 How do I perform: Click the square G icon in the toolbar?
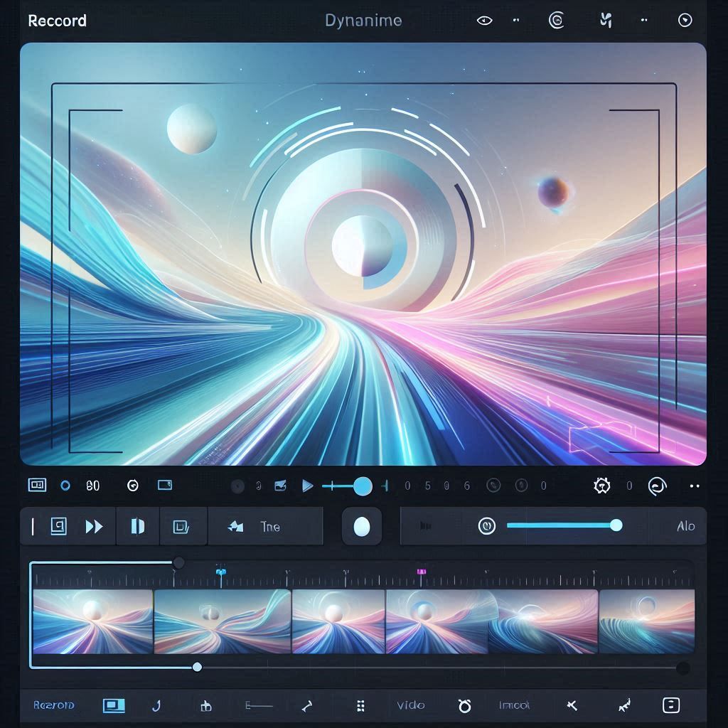coord(58,527)
